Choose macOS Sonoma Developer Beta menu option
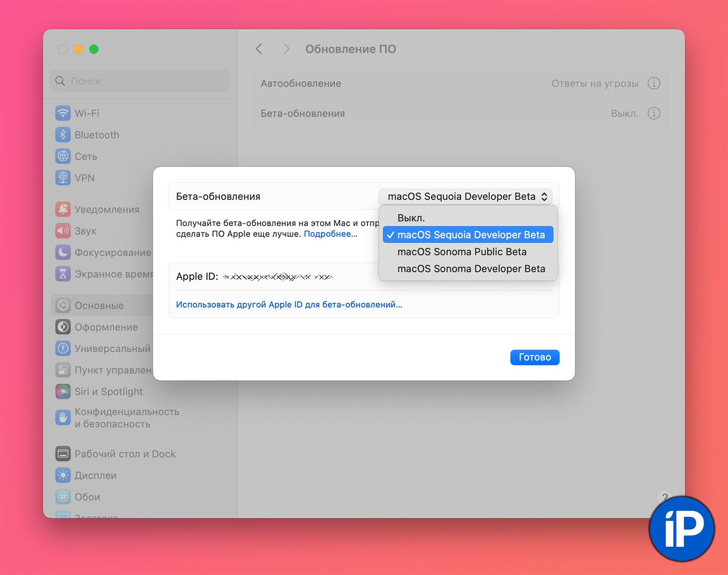The height and width of the screenshot is (575, 728). (468, 269)
